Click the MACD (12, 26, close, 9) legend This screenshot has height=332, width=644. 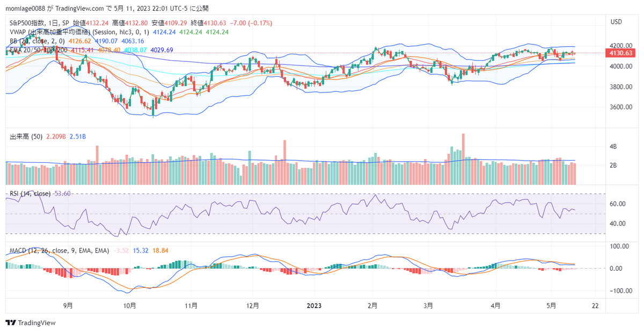(x=60, y=250)
